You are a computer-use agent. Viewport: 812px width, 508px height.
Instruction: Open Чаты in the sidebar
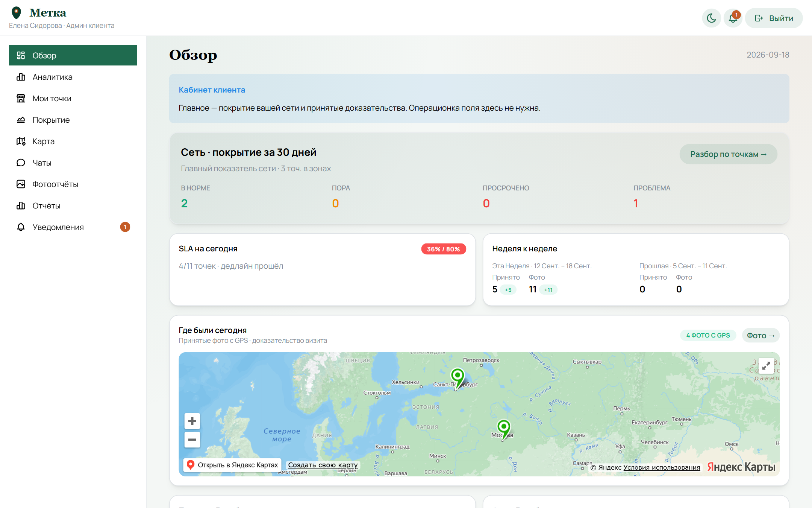pos(73,163)
